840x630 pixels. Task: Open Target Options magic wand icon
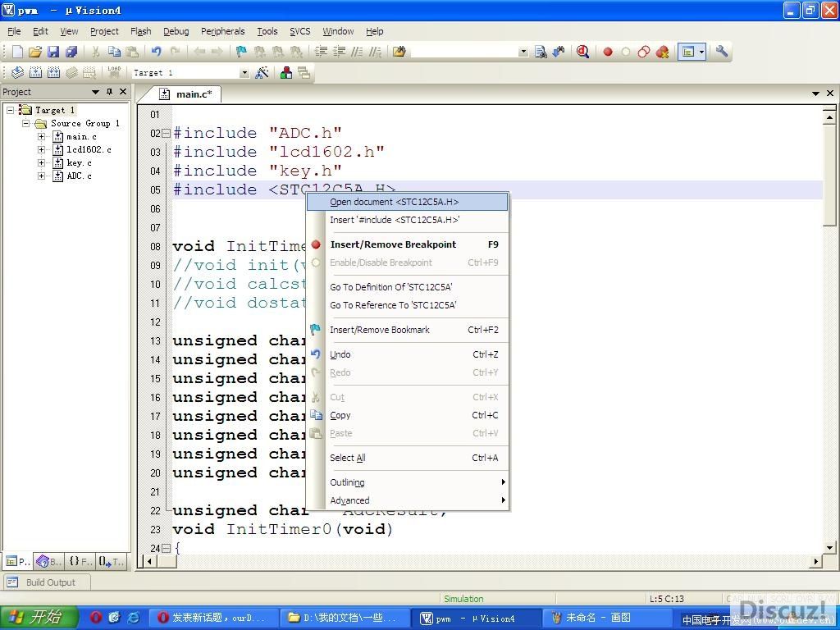pos(262,72)
